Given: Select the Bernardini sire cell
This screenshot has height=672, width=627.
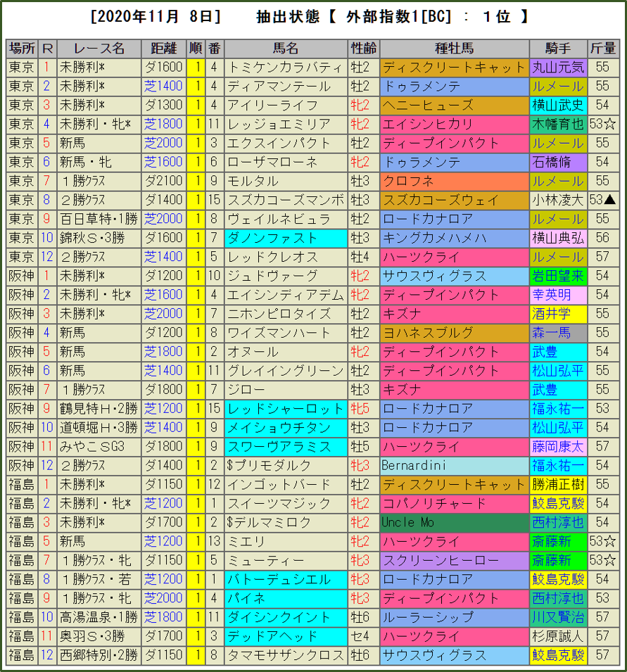Looking at the screenshot, I should [454, 465].
